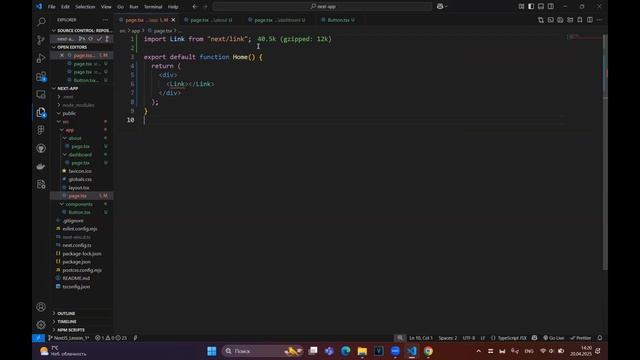Open the Docker whale icon view

tap(41, 166)
